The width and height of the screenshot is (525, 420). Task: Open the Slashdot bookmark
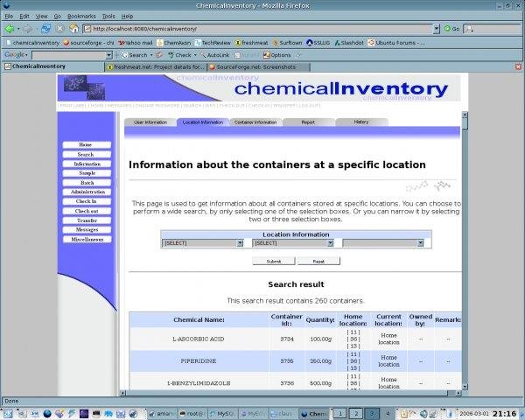[x=348, y=43]
